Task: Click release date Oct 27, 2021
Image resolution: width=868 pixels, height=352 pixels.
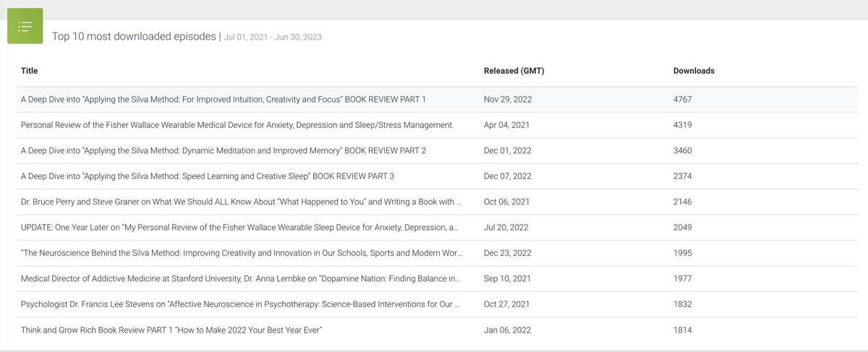Action: [506, 304]
